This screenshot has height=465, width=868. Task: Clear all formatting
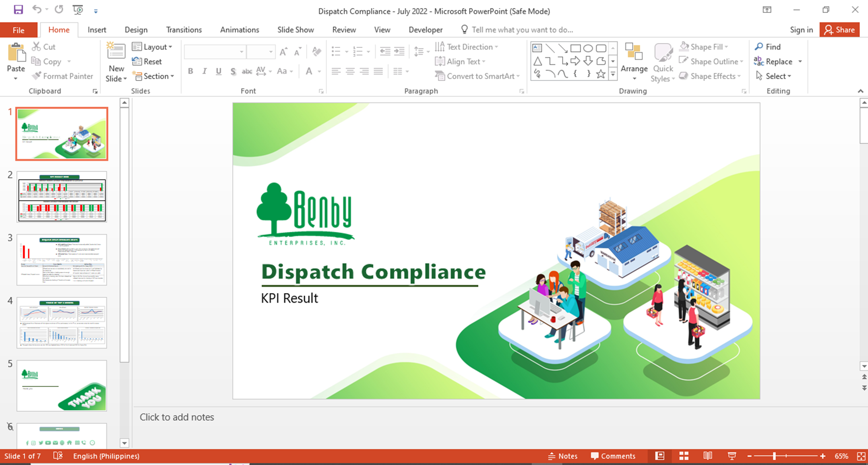coord(316,52)
